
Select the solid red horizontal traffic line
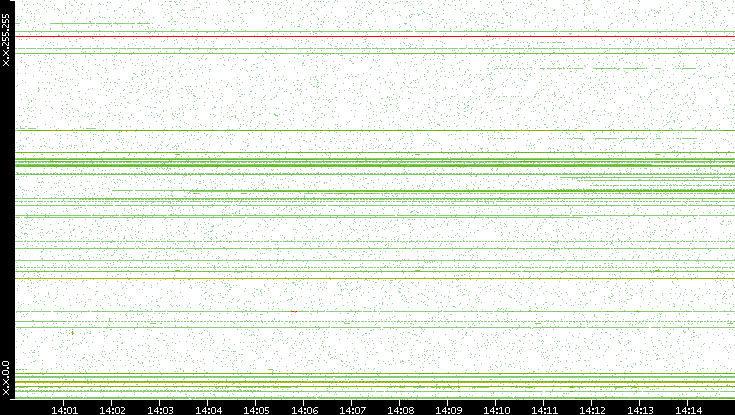[x=375, y=36]
